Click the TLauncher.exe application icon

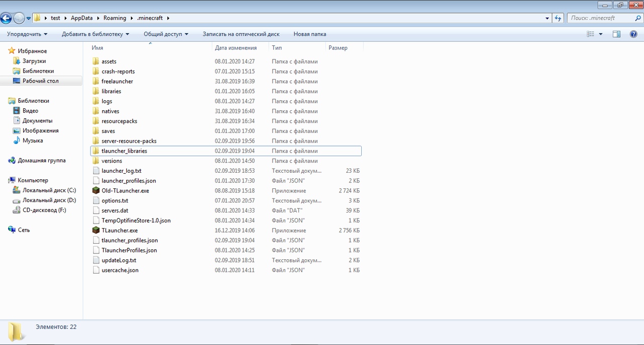(x=96, y=230)
